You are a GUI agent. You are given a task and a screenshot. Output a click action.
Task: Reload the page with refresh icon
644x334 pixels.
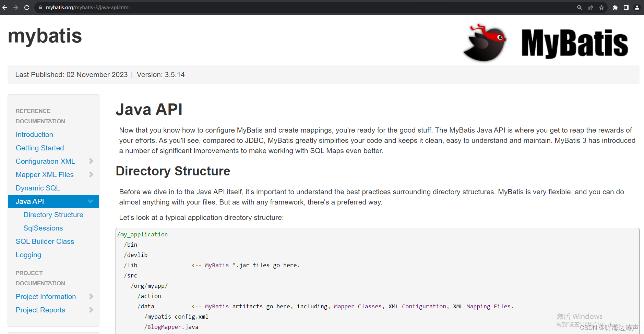click(27, 8)
